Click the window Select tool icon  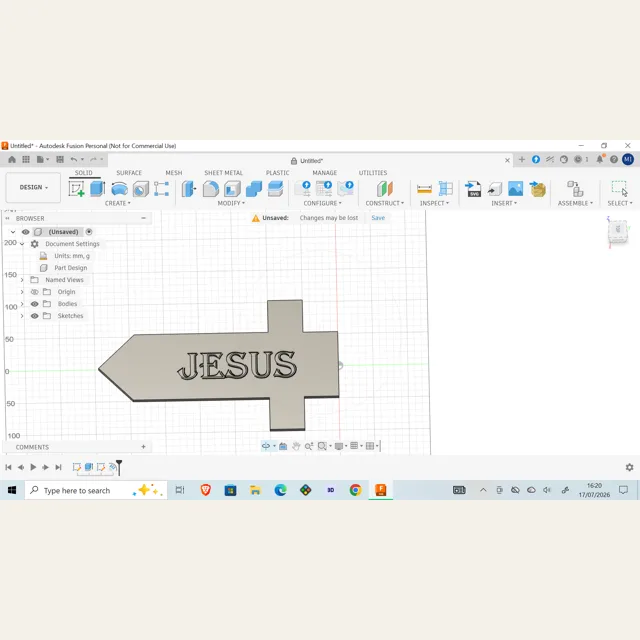(620, 189)
